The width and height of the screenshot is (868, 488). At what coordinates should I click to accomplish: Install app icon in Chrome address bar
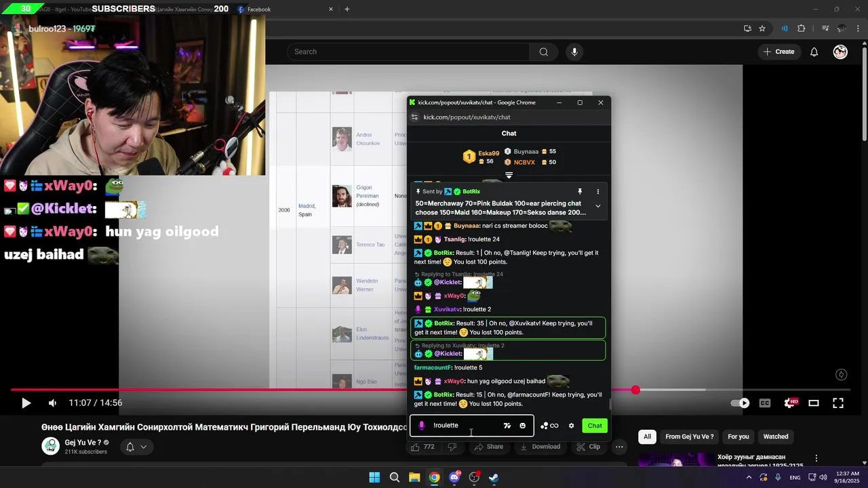point(747,28)
